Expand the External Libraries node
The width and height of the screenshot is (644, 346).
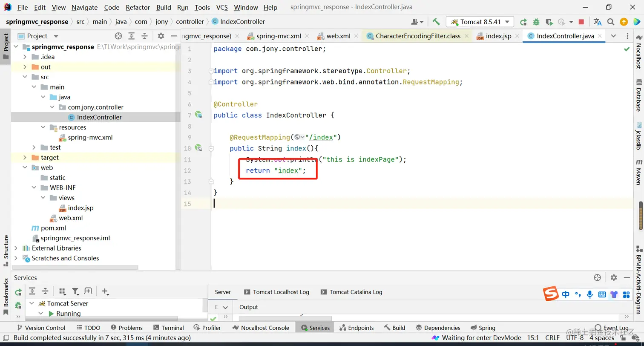16,248
